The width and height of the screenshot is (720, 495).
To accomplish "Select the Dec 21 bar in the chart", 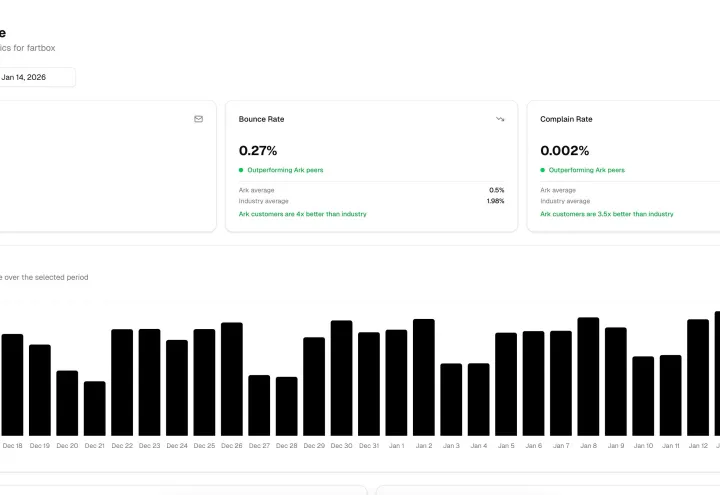I will (95, 408).
